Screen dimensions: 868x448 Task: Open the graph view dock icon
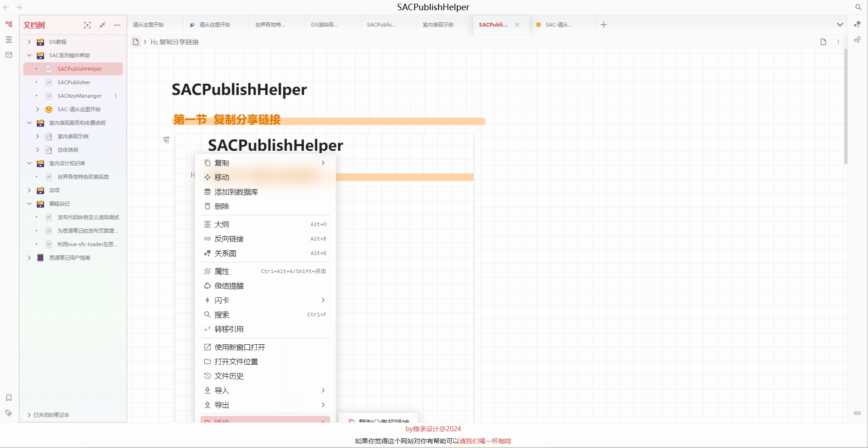[x=857, y=24]
